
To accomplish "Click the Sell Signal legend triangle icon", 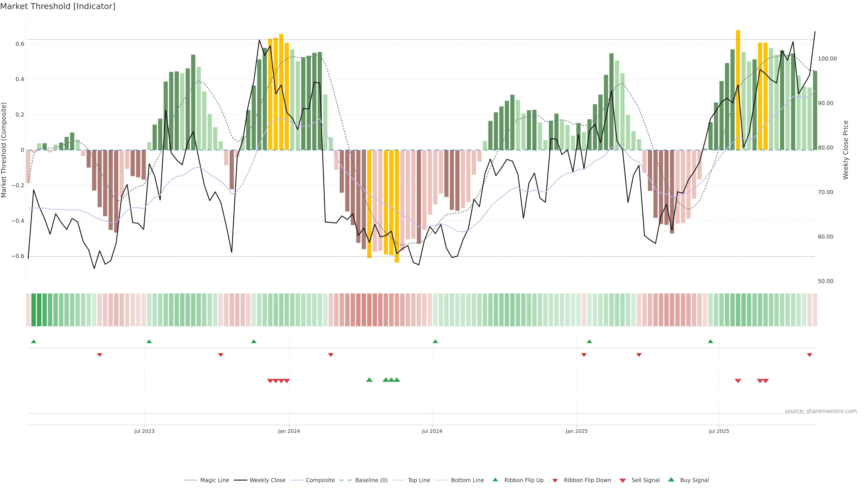I will click(x=623, y=481).
